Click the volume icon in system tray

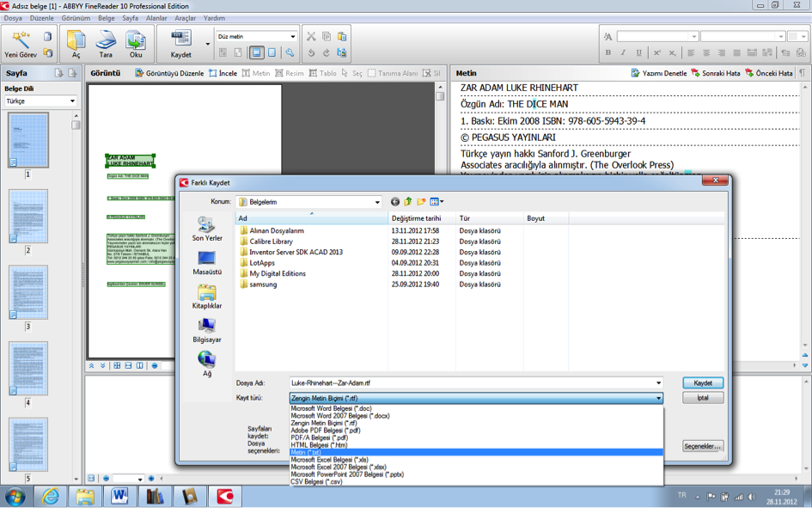752,497
